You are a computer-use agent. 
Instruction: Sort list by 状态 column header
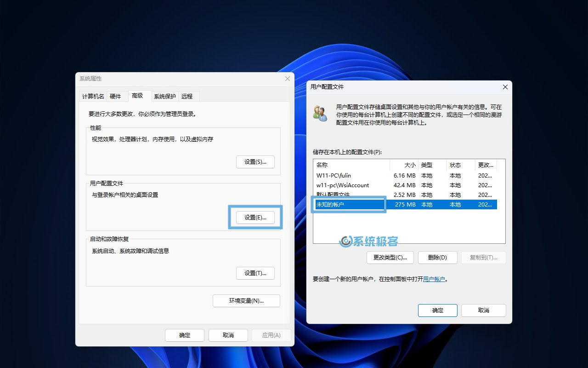click(x=461, y=165)
